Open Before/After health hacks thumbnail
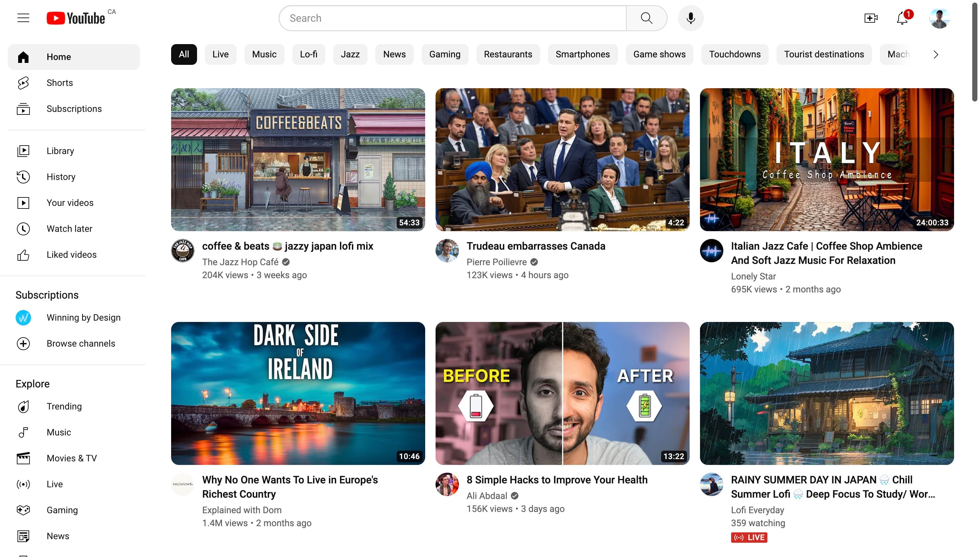Screen dimensions: 980x557 tap(563, 393)
